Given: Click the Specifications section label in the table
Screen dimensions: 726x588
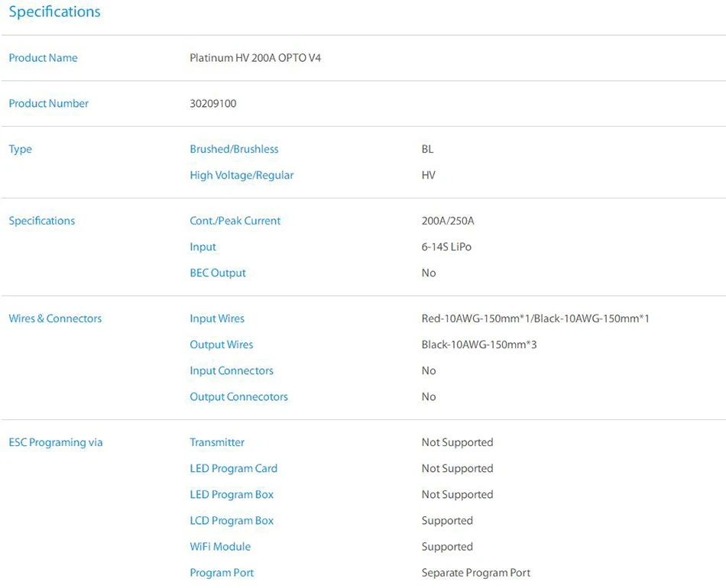Looking at the screenshot, I should 42,221.
